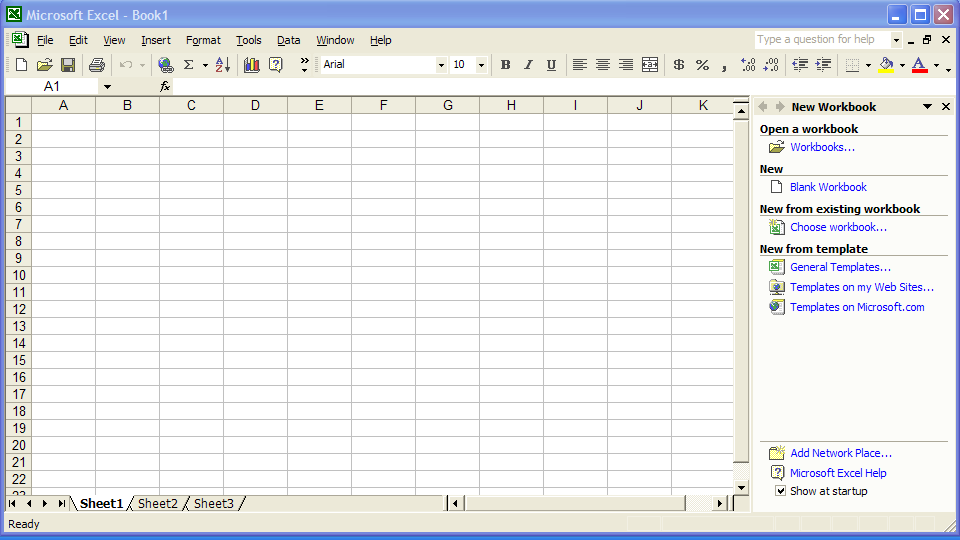
Task: Toggle Bold formatting
Action: click(505, 65)
